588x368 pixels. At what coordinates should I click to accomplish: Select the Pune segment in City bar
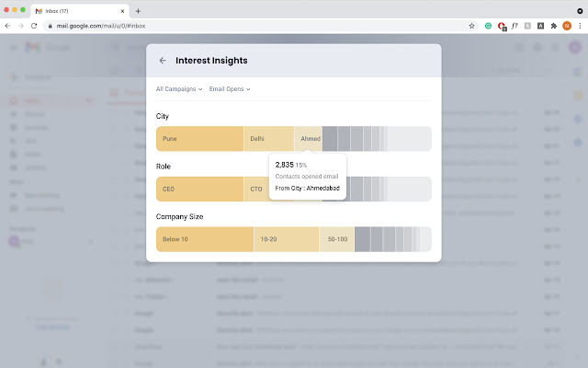click(199, 139)
